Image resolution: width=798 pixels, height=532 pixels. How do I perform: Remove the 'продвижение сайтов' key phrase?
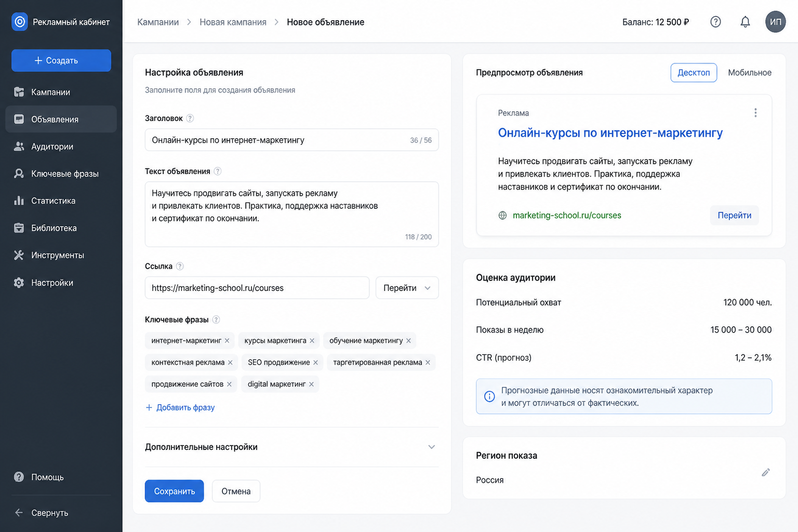tap(229, 384)
